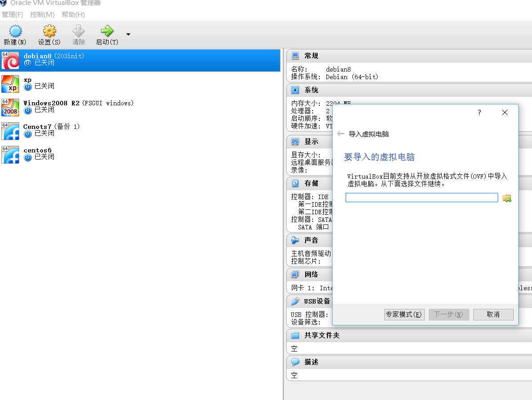Click the help question mark in dialog
This screenshot has width=532, height=400.
479,112
